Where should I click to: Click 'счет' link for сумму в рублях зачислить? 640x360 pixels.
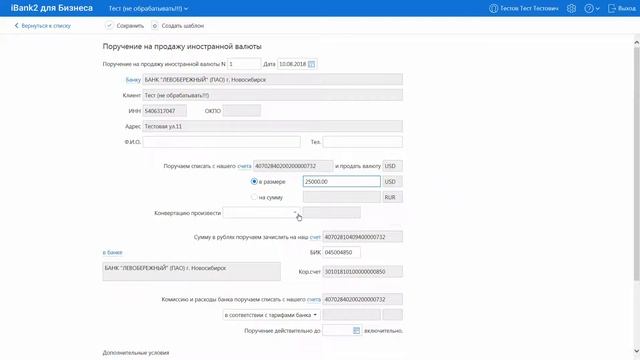coord(315,237)
